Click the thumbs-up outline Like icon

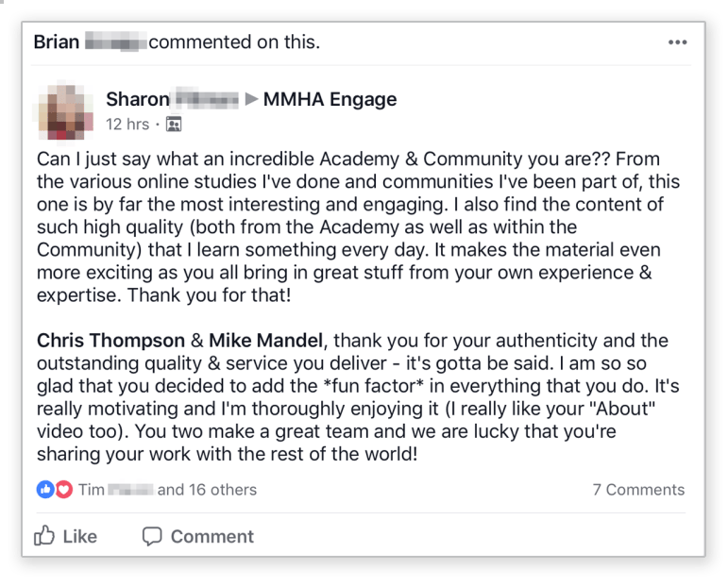(44, 535)
